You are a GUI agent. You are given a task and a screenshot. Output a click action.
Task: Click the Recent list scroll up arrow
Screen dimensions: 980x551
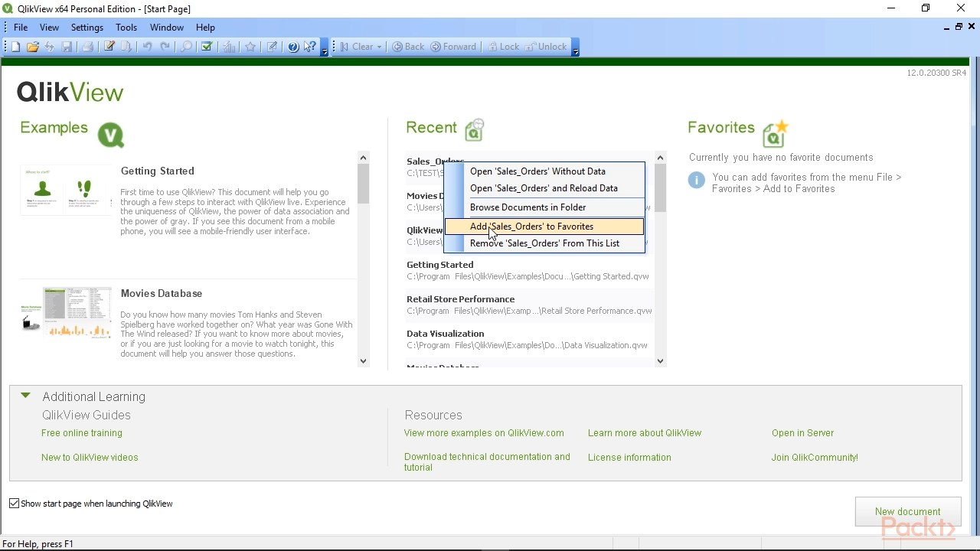coord(660,158)
